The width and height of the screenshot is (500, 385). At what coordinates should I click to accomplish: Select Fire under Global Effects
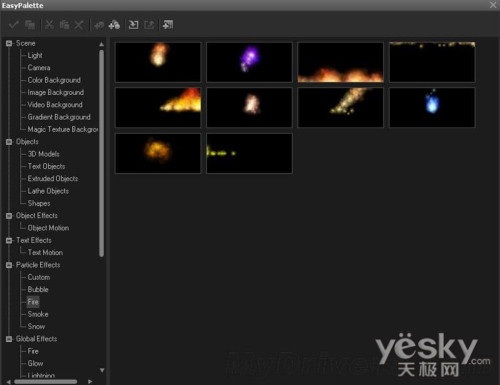(x=33, y=351)
